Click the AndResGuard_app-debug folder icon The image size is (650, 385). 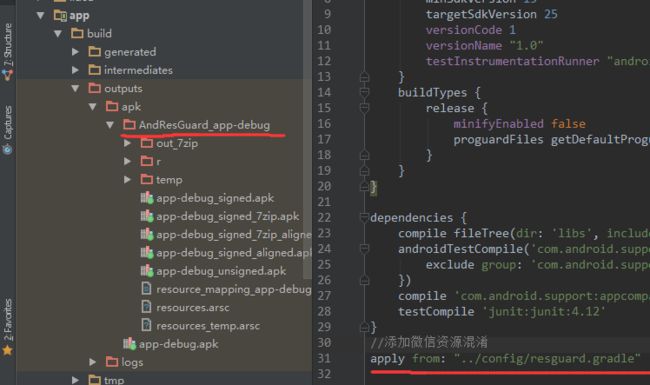click(129, 124)
